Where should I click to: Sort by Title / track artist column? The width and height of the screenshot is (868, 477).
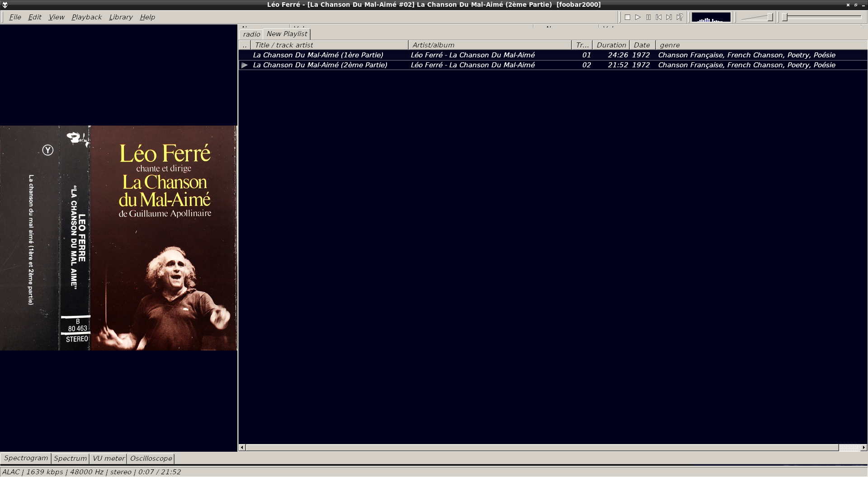coord(330,45)
